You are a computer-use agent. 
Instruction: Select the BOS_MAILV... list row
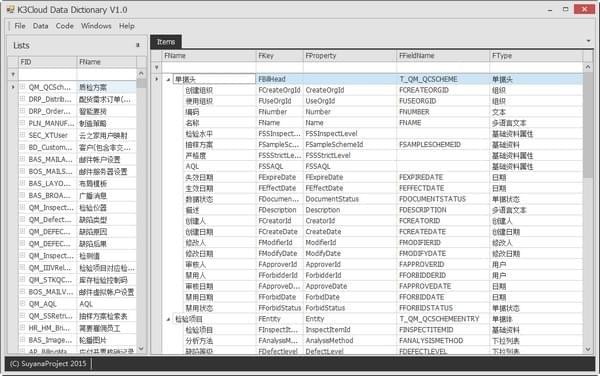[77, 292]
